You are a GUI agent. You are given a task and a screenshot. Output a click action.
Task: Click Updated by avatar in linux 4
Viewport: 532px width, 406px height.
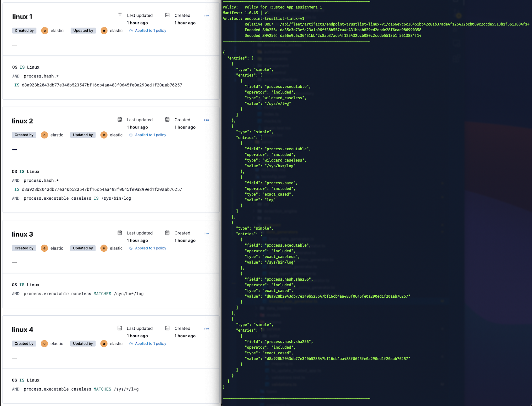104,344
